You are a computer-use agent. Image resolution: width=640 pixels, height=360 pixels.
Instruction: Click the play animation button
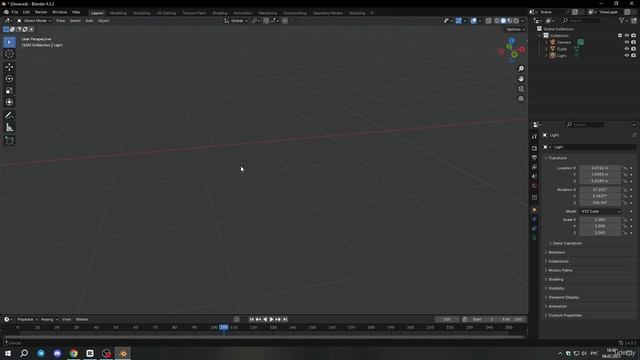coord(271,320)
